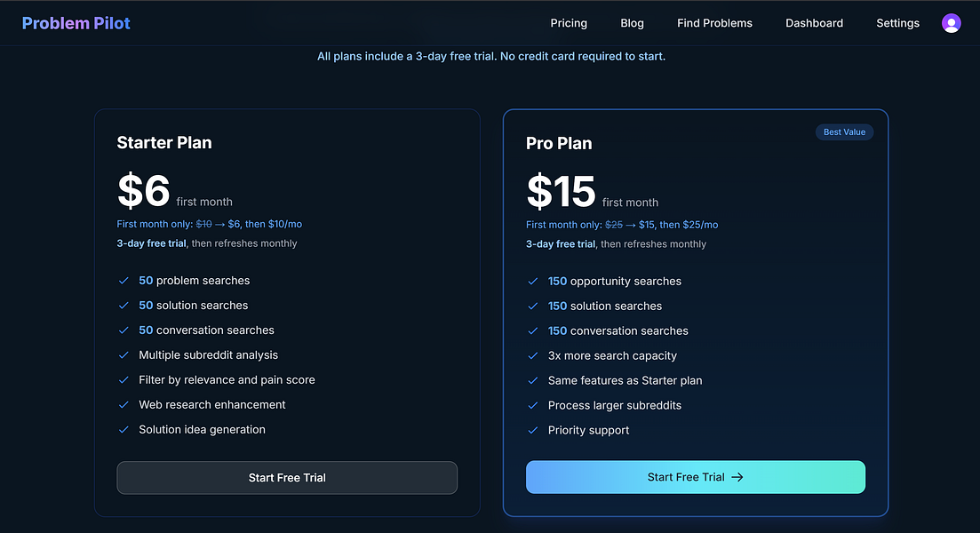The width and height of the screenshot is (980, 533).
Task: Start free trial for Pro Plan
Action: click(x=695, y=477)
